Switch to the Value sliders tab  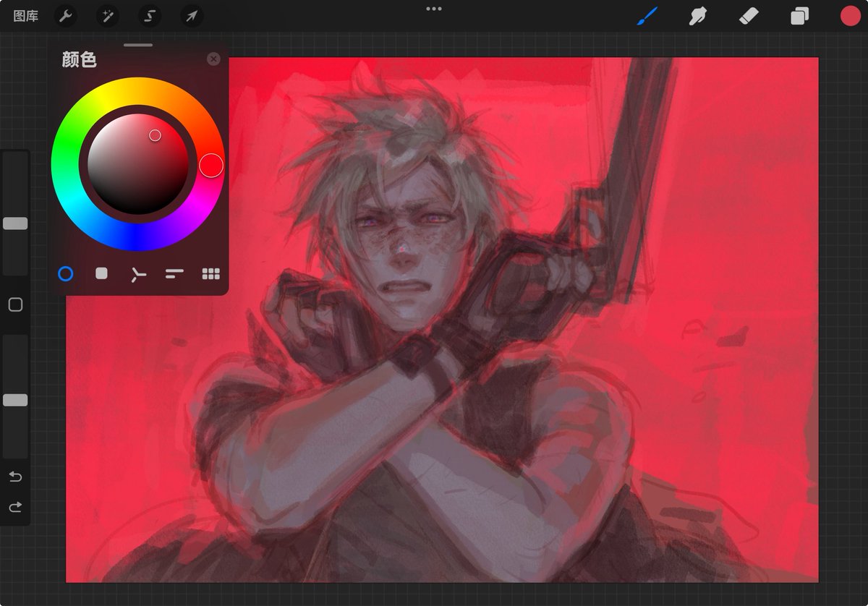[174, 273]
